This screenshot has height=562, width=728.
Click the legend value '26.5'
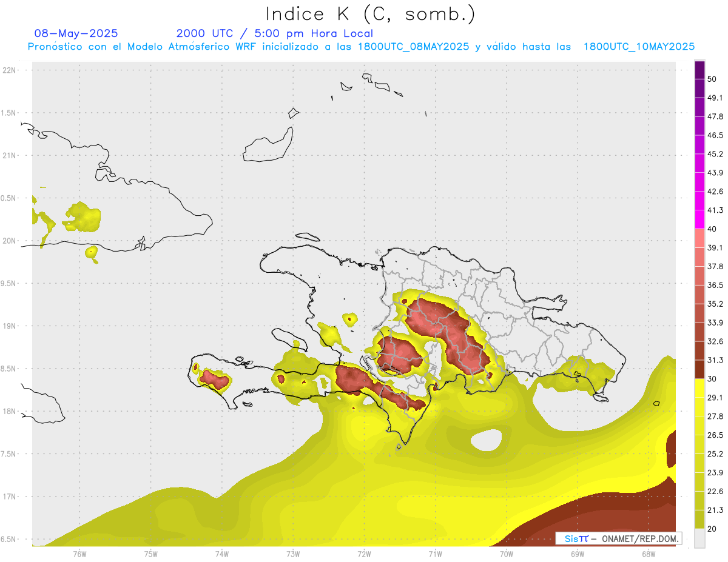tap(715, 435)
